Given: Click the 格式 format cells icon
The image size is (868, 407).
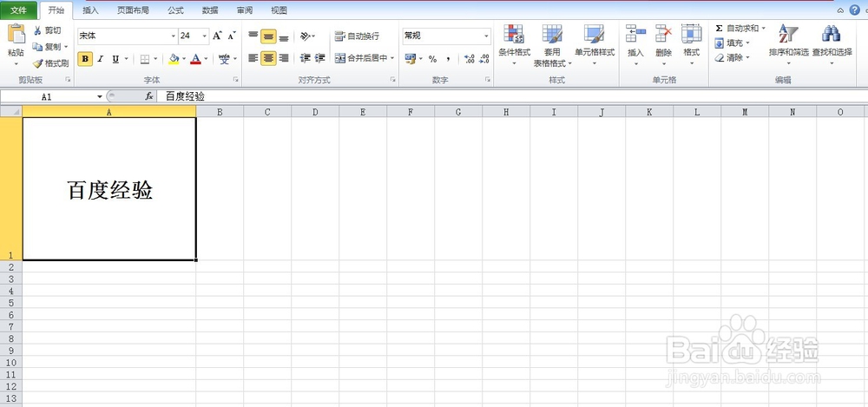Looking at the screenshot, I should coord(692,34).
